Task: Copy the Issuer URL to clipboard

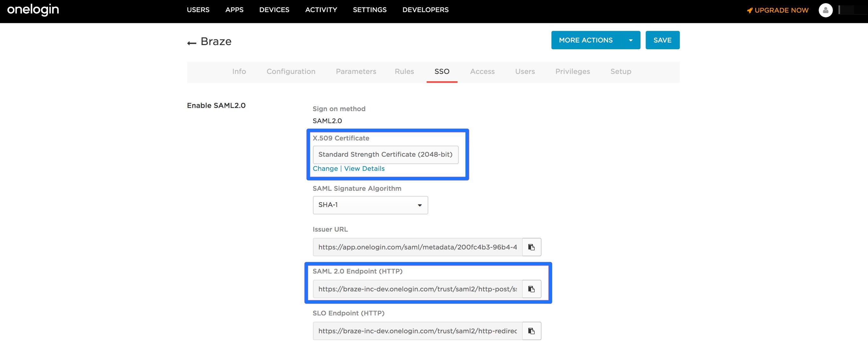Action: [532, 247]
